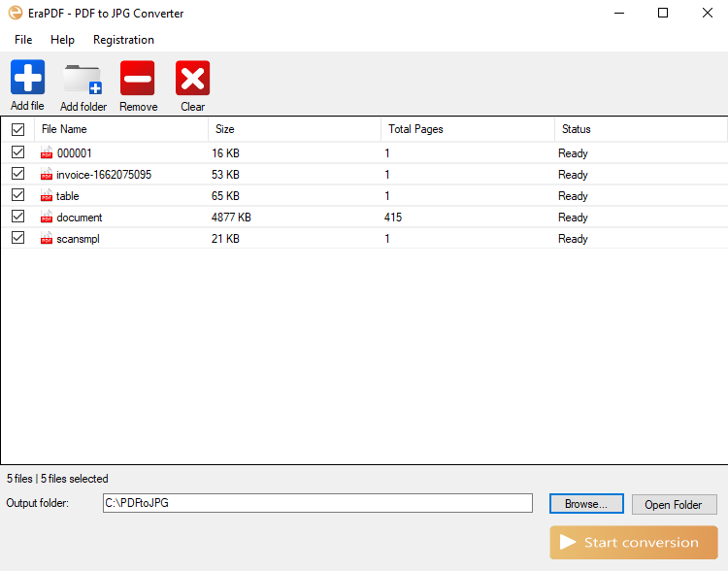728x571 pixels.
Task: Sort by Status column header
Action: click(x=641, y=129)
